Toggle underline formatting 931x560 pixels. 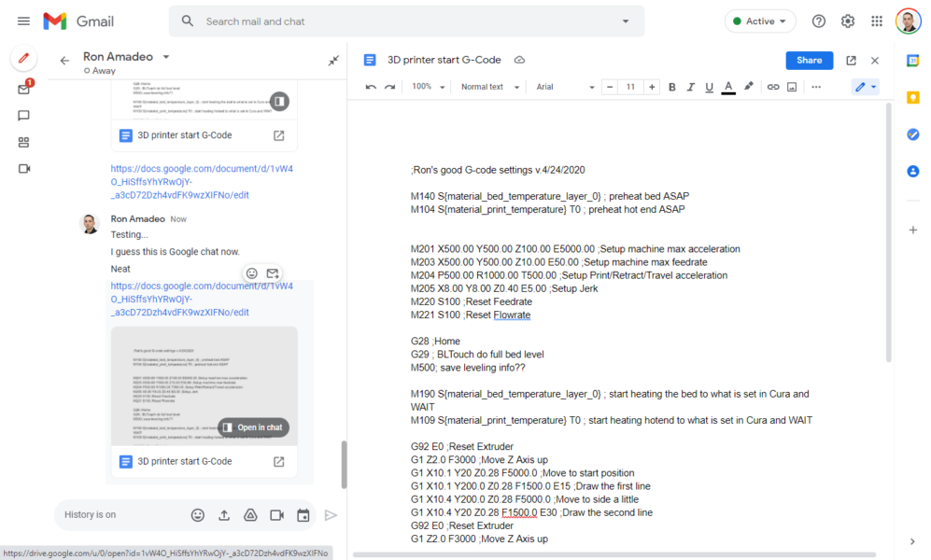[x=709, y=87]
